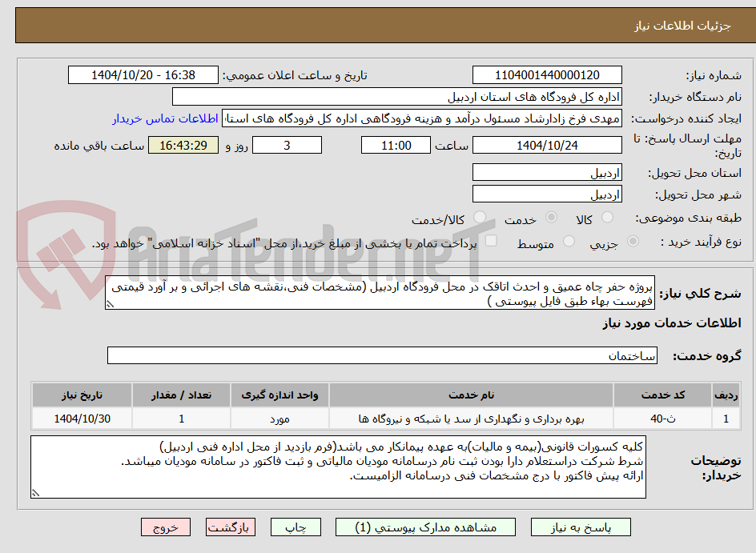Click the need number 1104001440000120 field
The width and height of the screenshot is (756, 553).
click(x=547, y=74)
